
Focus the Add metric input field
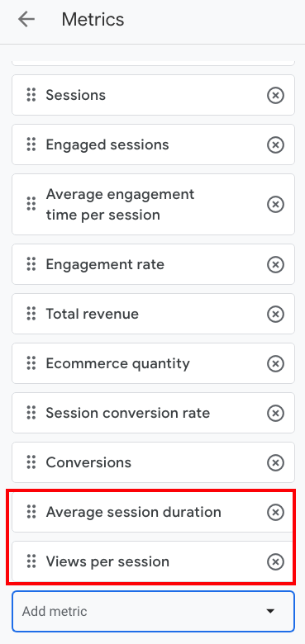coord(153,611)
